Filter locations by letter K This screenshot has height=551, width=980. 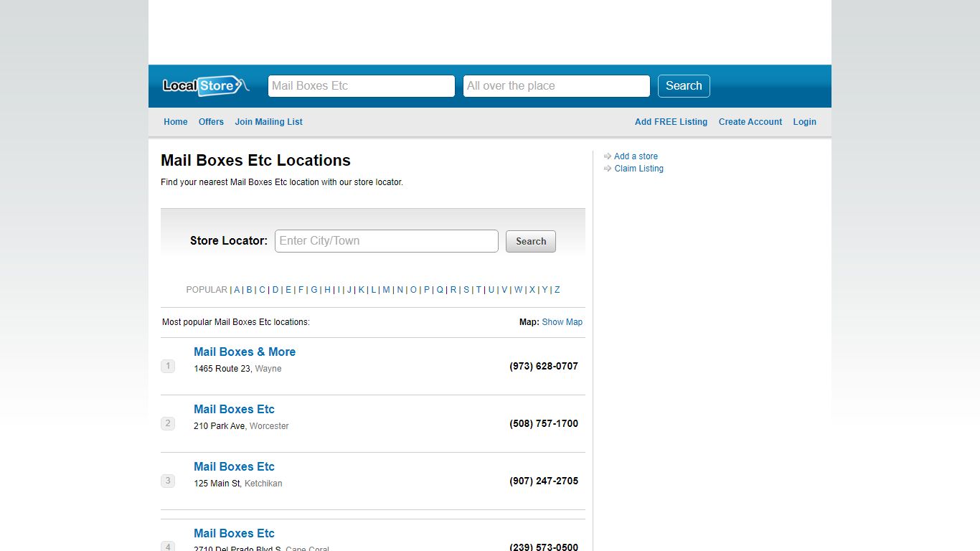coord(362,290)
